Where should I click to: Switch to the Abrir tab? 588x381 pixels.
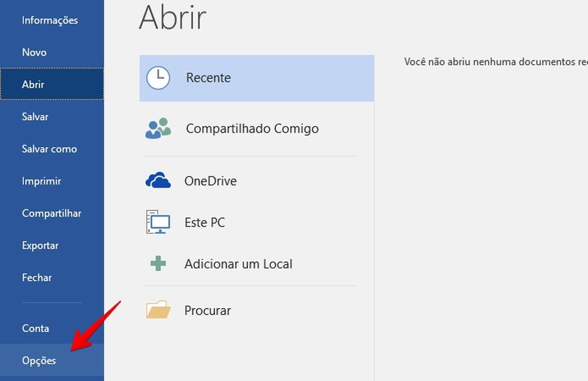pyautogui.click(x=33, y=84)
